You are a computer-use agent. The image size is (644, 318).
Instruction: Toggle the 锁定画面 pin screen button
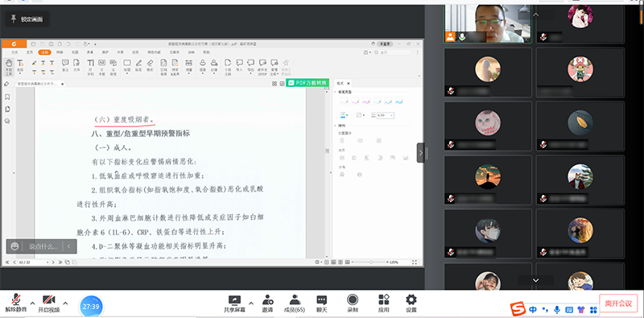[x=27, y=19]
